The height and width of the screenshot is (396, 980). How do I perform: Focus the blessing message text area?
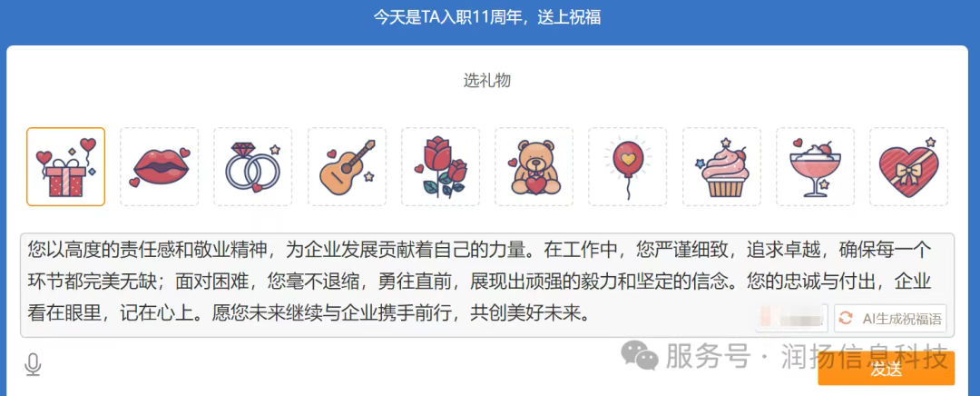coord(487,285)
